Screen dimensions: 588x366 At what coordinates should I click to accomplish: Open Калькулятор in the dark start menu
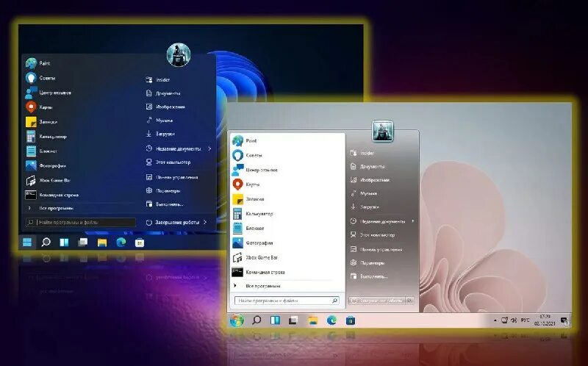coord(46,137)
